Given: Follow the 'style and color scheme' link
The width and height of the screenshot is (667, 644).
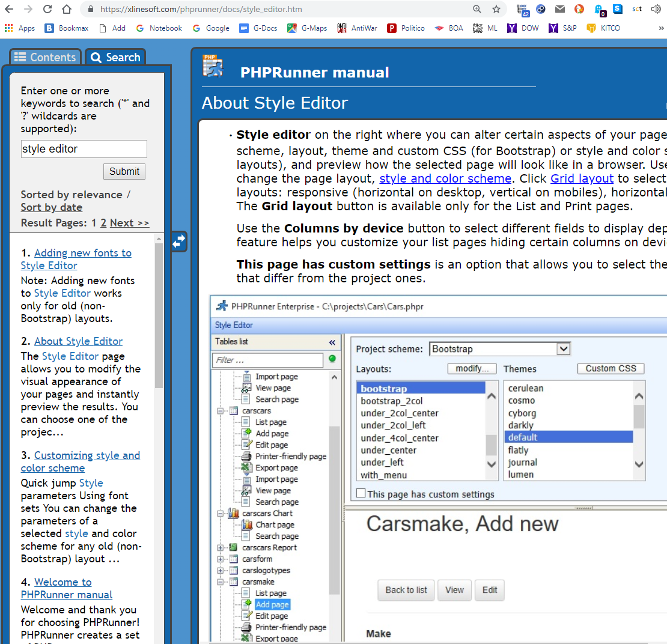Looking at the screenshot, I should click(x=445, y=178).
